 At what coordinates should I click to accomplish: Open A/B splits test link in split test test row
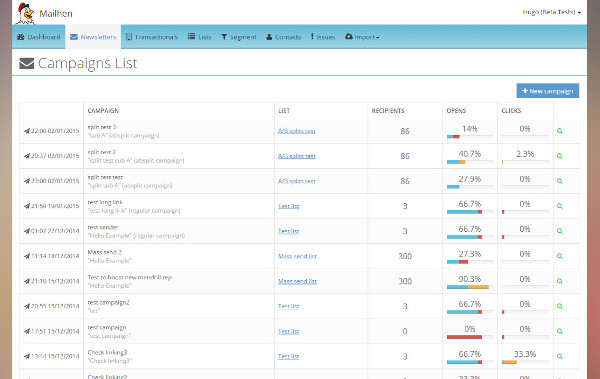coord(297,181)
